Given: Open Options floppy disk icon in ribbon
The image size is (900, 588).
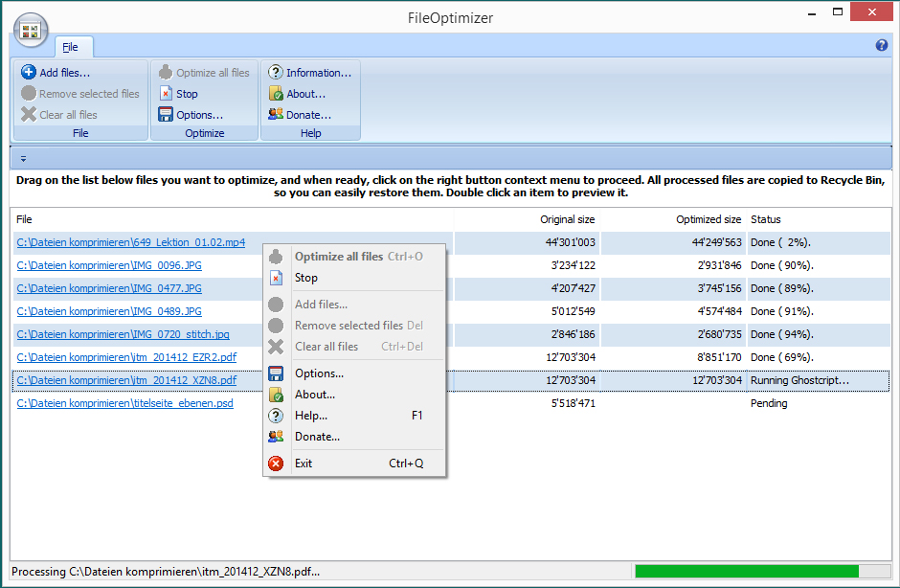Looking at the screenshot, I should coord(166,114).
